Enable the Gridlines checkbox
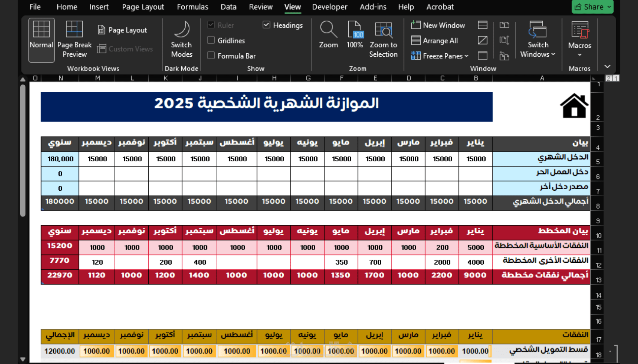The width and height of the screenshot is (638, 364). (211, 40)
